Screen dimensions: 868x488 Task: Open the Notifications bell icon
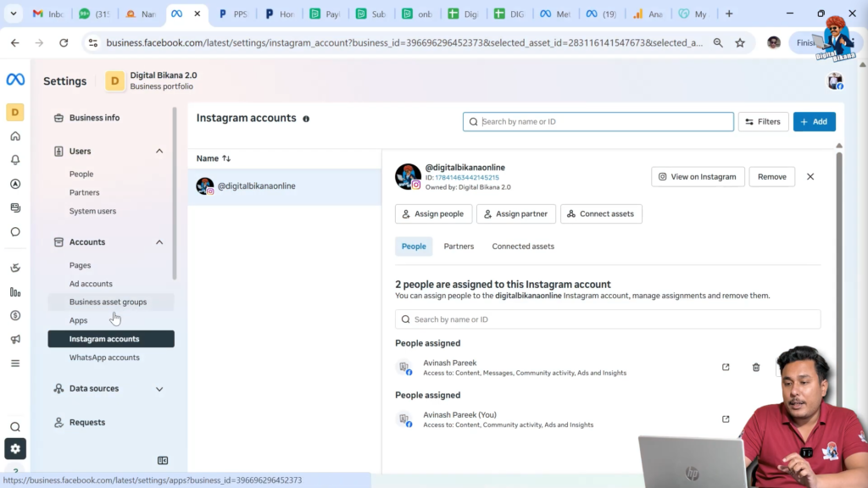(x=15, y=159)
